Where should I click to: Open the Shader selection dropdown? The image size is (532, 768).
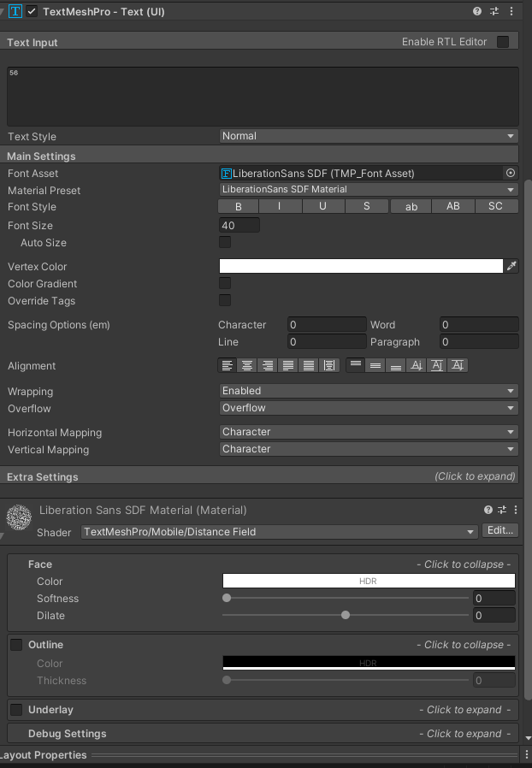tap(279, 531)
